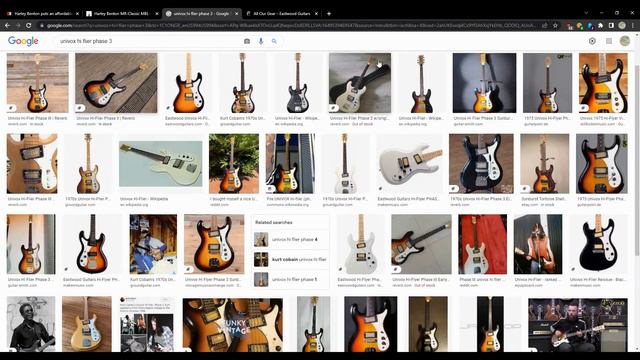Open the Google apps grid
The height and width of the screenshot is (360, 640).
[x=609, y=41]
